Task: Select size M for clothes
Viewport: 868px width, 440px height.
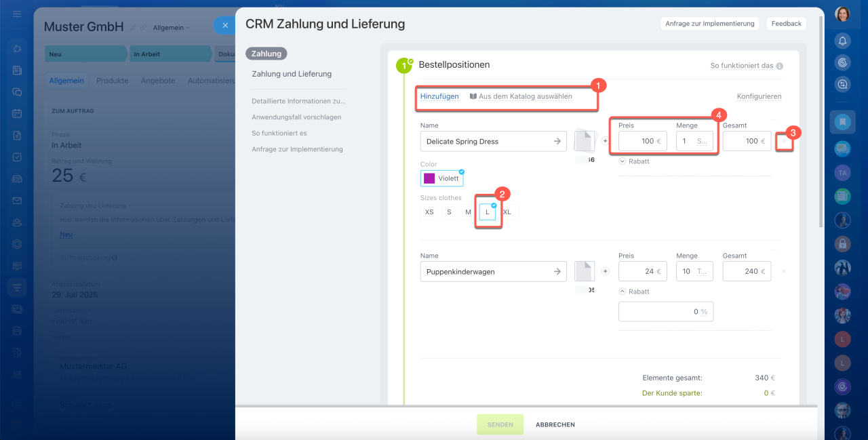Action: (x=468, y=212)
